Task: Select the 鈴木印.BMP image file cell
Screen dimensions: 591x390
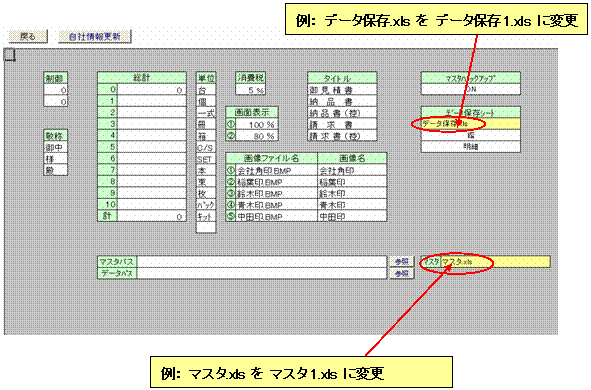Action: [x=276, y=193]
